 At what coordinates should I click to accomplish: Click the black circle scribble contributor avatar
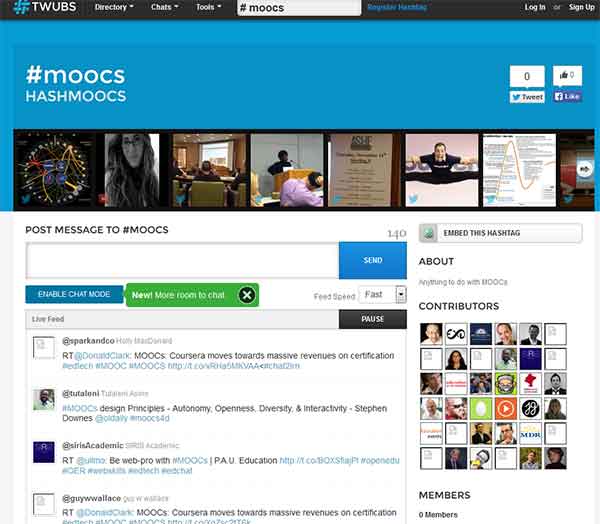pyautogui.click(x=530, y=408)
